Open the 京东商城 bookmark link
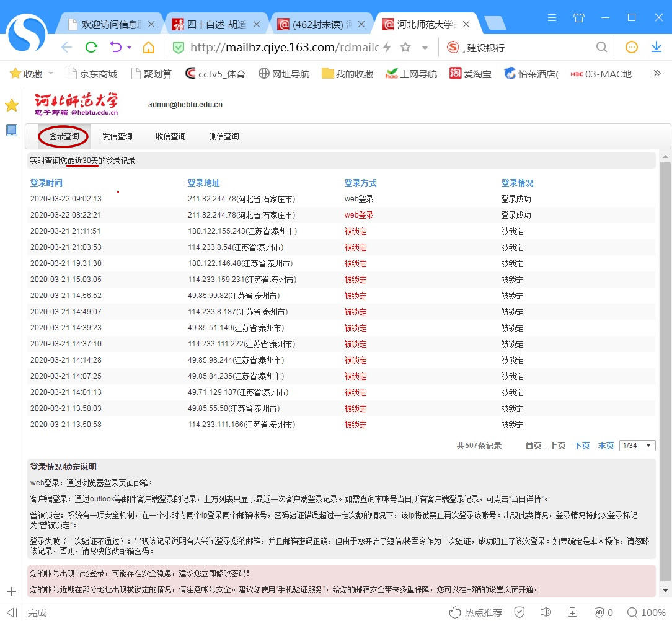672x621 pixels. [x=92, y=73]
